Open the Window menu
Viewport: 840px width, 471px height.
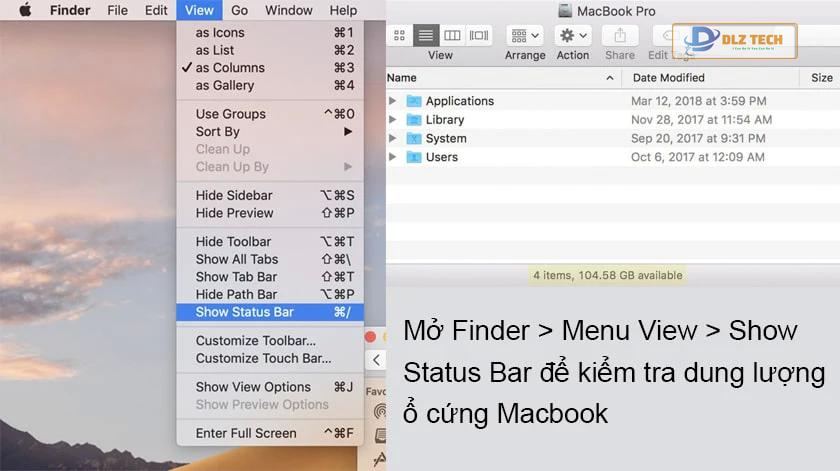289,10
